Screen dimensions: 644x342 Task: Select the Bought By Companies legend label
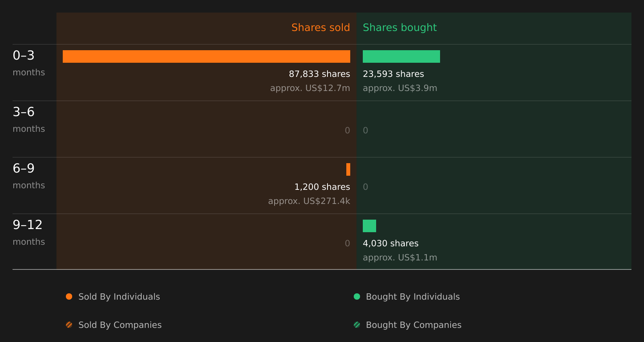(x=413, y=325)
